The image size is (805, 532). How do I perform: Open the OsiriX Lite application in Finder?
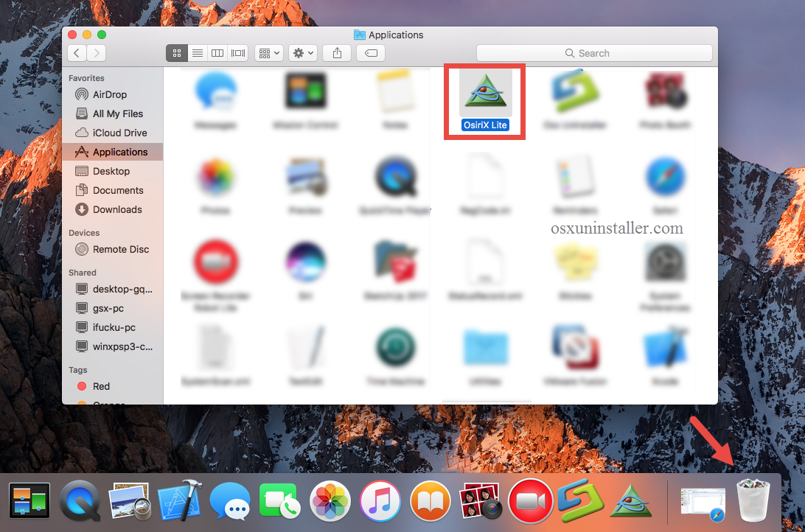click(484, 92)
